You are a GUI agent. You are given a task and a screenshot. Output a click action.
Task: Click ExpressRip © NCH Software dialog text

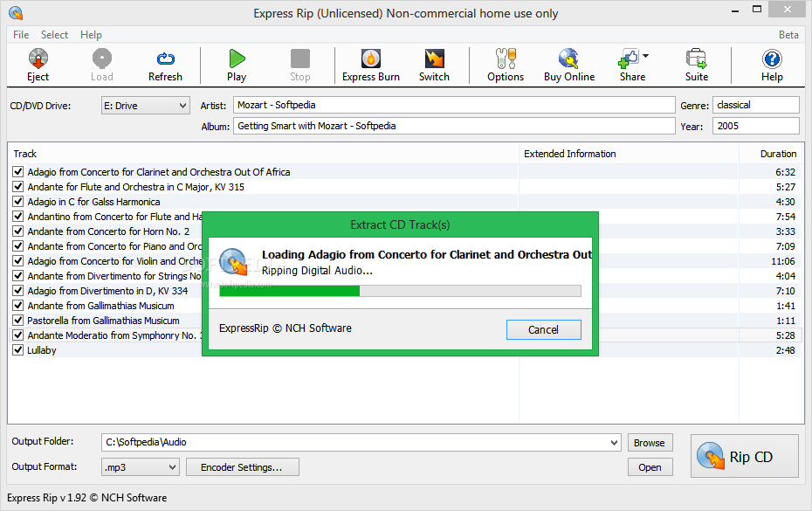tap(286, 328)
